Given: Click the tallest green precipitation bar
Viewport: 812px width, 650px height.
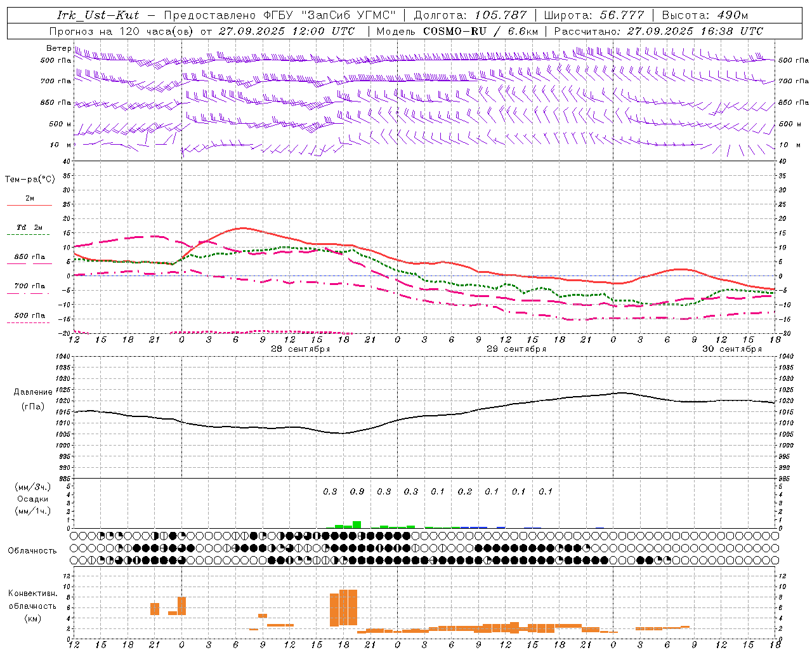Looking at the screenshot, I should [x=357, y=525].
